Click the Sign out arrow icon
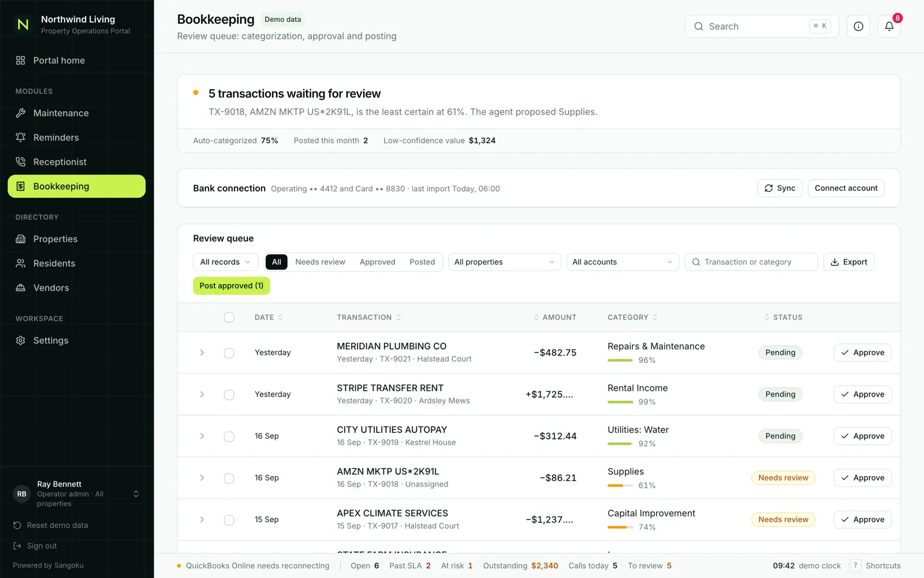 point(17,546)
